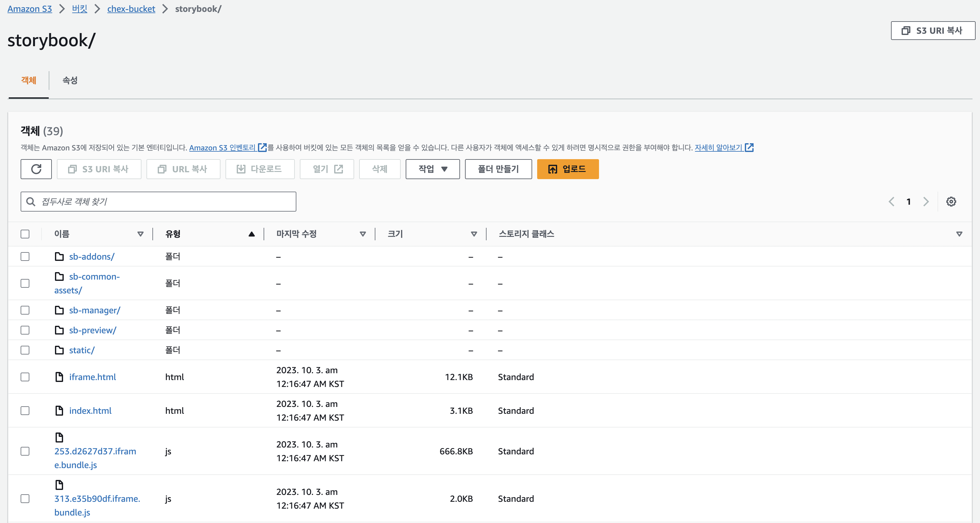Image resolution: width=980 pixels, height=523 pixels.
Task: Check the 253.d2627d37.iframe.bundle.js row checkbox
Action: (x=25, y=451)
